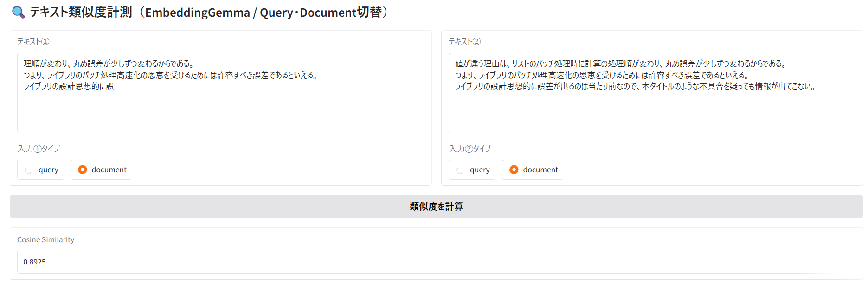Screen dimensions: 868x283
Task: Click line 'ライブラリの設計思想的に誤' in テキスト①
Action: pyautogui.click(x=69, y=86)
